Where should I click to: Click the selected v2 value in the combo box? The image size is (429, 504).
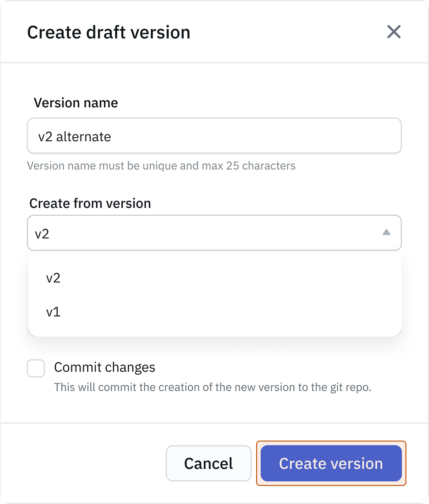coord(42,234)
